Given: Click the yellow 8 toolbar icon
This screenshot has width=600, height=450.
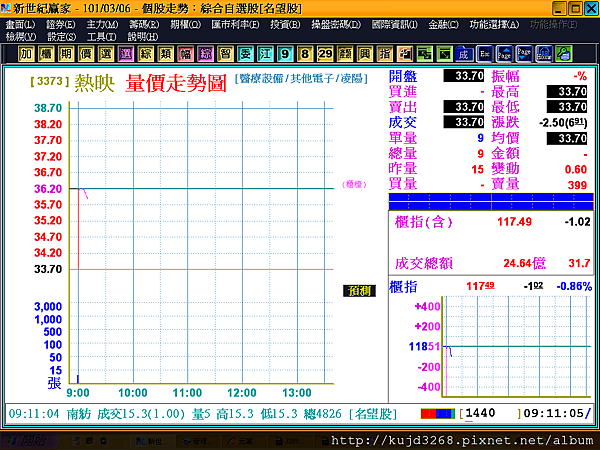Looking at the screenshot, I should [305, 54].
